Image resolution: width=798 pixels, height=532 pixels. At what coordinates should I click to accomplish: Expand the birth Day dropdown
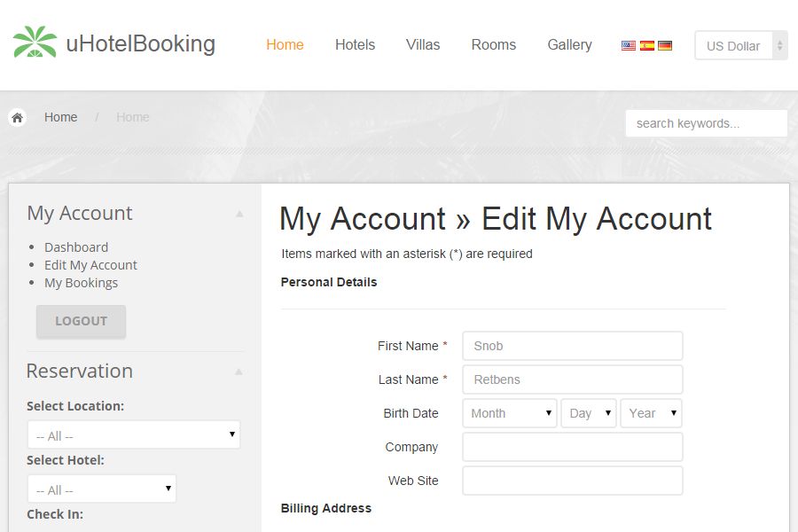click(588, 413)
